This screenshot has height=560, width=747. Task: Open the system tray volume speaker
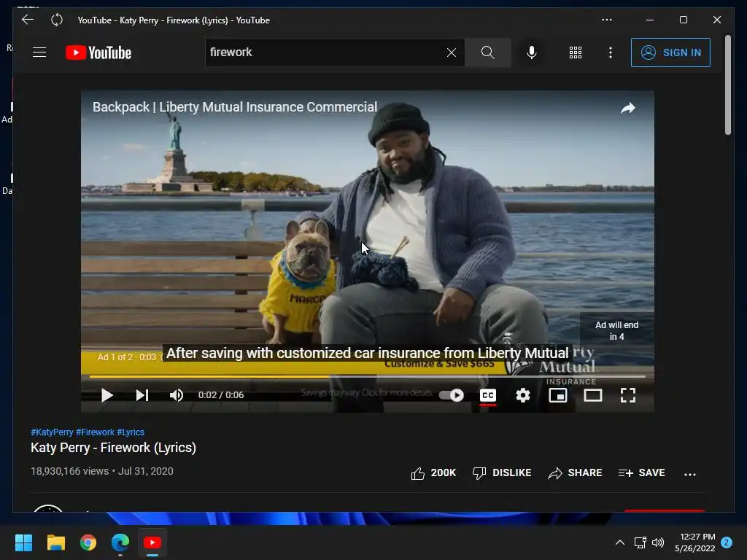tap(658, 542)
